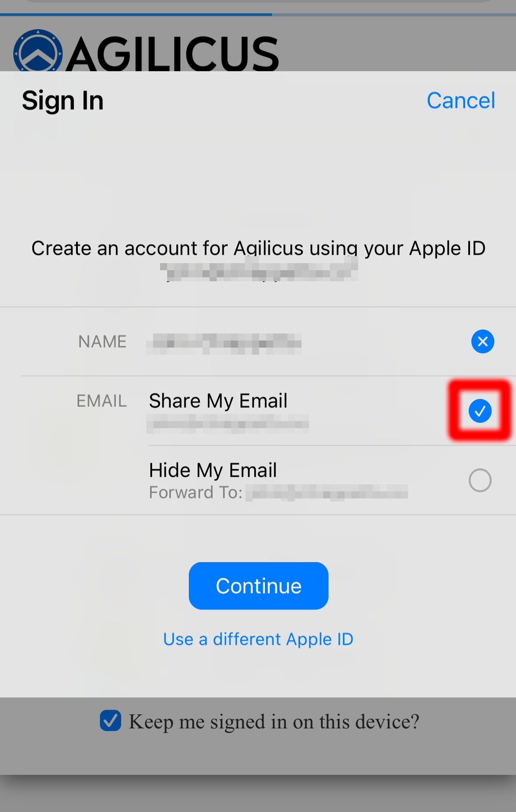Clear the name with the X icon
Viewport: 516px width, 812px height.
(482, 341)
